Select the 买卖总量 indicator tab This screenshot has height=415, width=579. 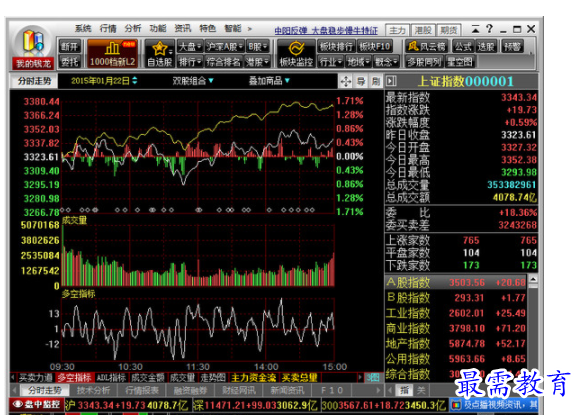click(299, 378)
